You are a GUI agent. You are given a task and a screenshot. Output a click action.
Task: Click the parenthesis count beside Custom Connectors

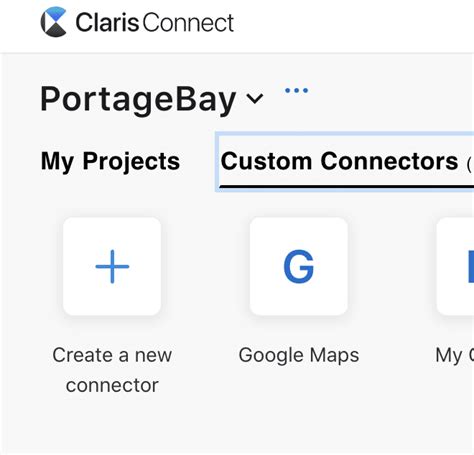click(x=470, y=165)
